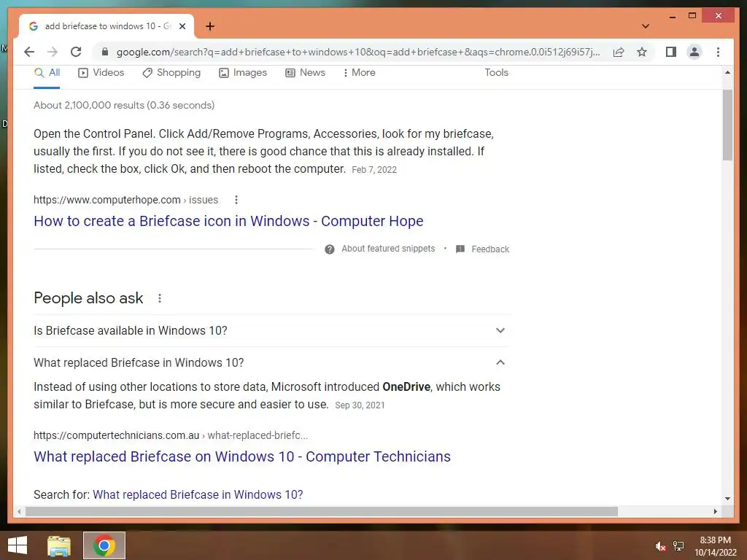747x560 pixels.
Task: Go back to the previous page
Action: pyautogui.click(x=29, y=52)
